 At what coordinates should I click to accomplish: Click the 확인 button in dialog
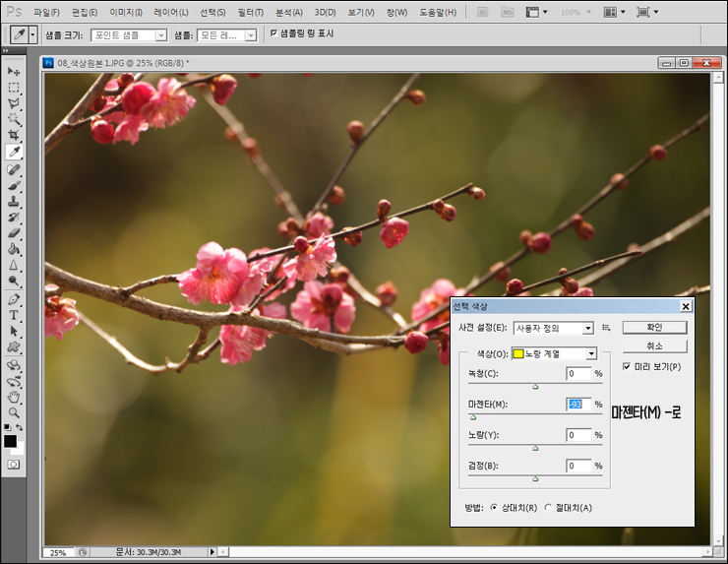654,328
